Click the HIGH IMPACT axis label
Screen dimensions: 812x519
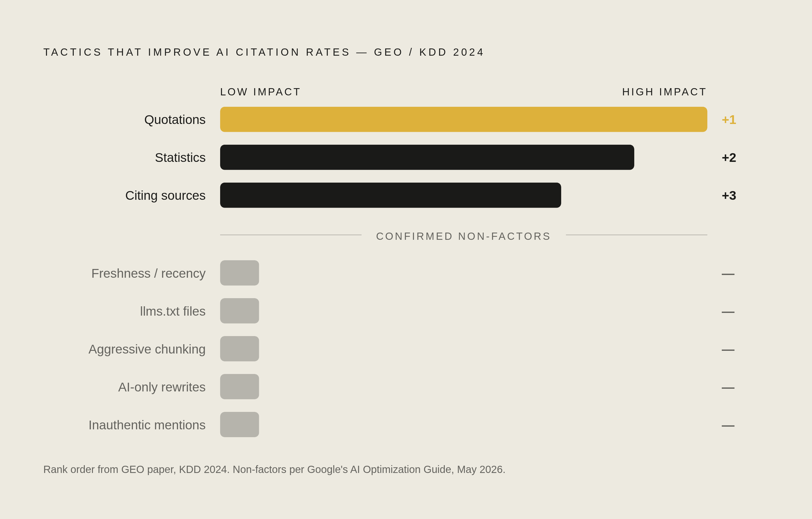(x=664, y=92)
